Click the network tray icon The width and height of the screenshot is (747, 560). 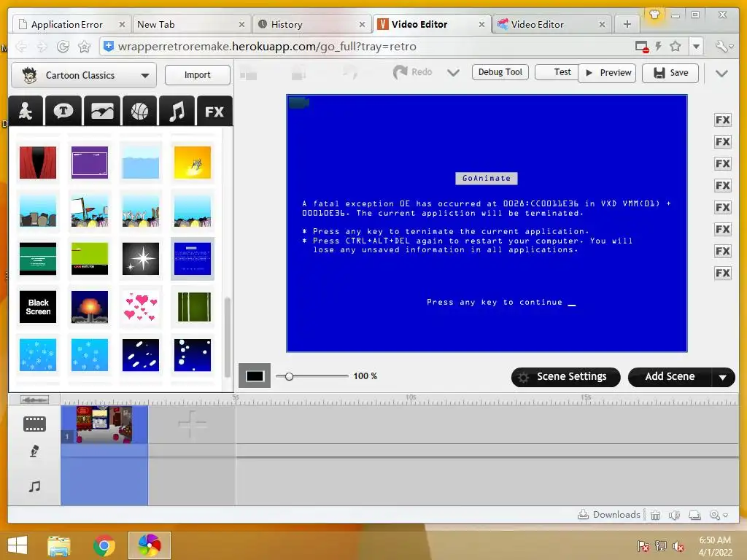click(x=661, y=546)
